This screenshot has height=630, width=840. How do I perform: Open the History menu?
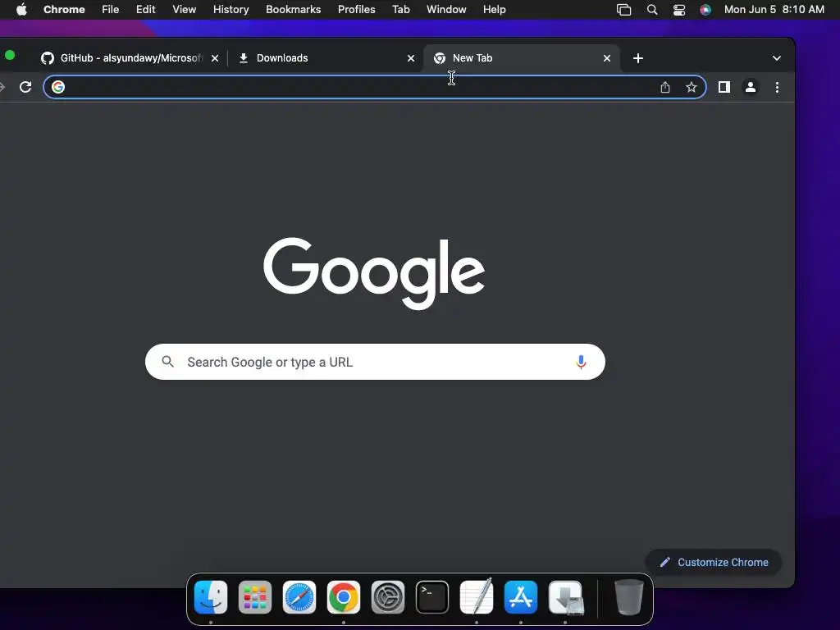pos(231,10)
